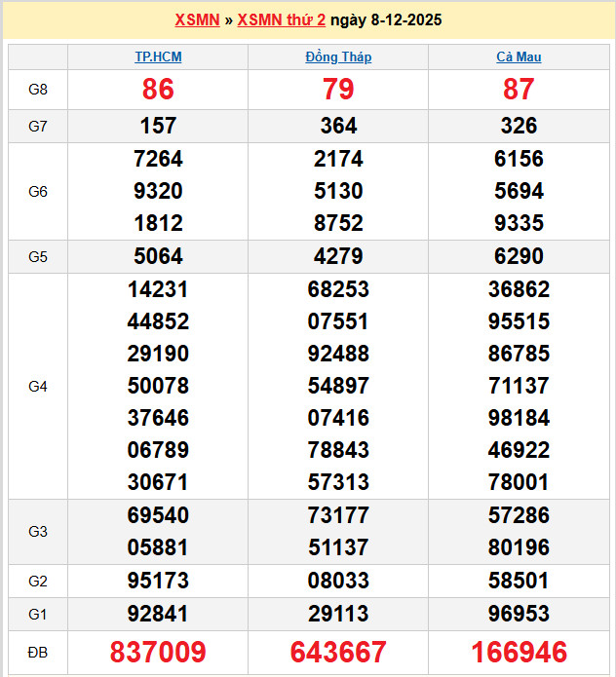This screenshot has height=677, width=616.
Task: Click the G1 result 92841
Action: 158,614
